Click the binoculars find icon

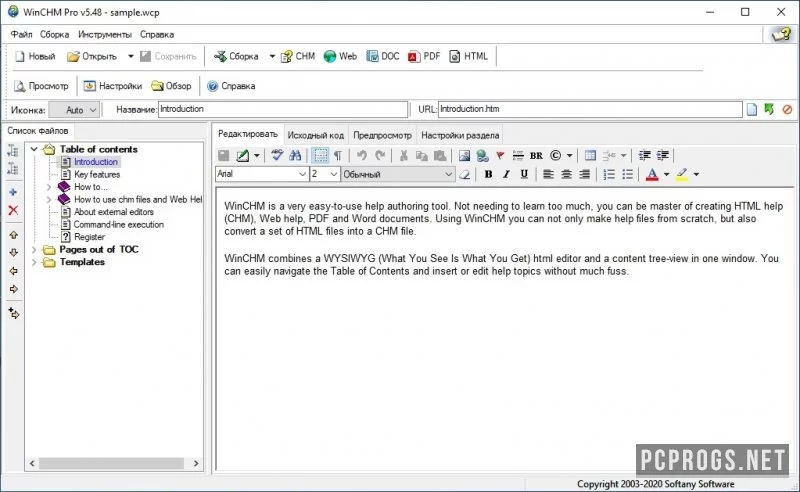coord(295,155)
